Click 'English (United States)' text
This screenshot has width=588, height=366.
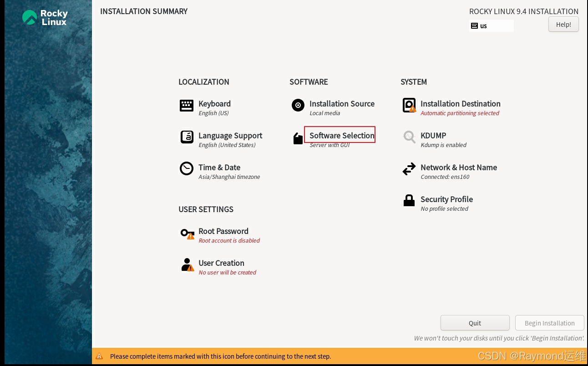pyautogui.click(x=227, y=145)
